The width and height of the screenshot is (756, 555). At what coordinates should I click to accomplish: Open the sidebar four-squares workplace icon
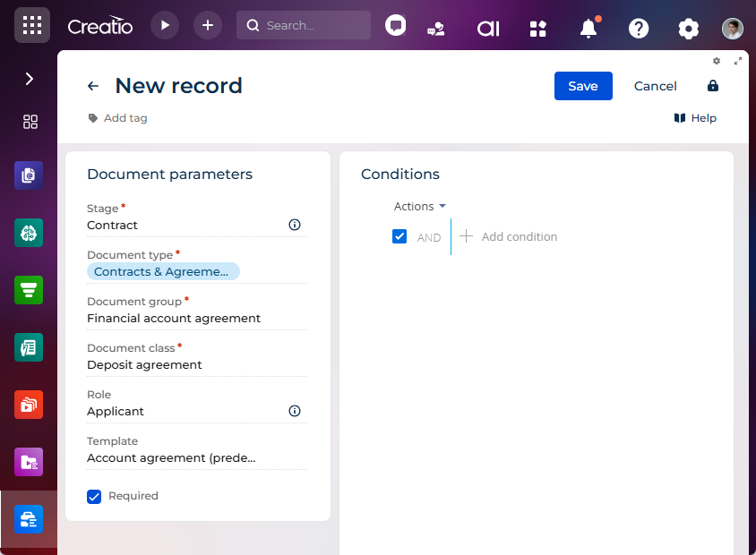pyautogui.click(x=30, y=122)
